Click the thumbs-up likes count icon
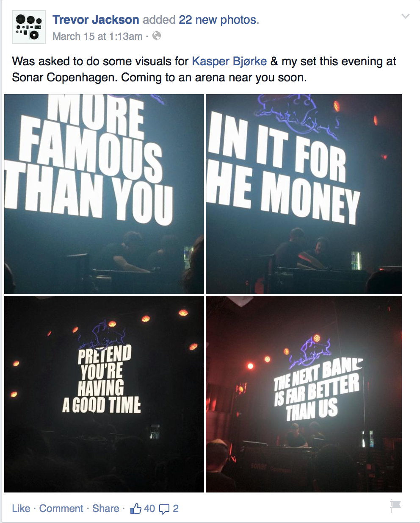Viewport: 420px width, 523px height. 135,508
